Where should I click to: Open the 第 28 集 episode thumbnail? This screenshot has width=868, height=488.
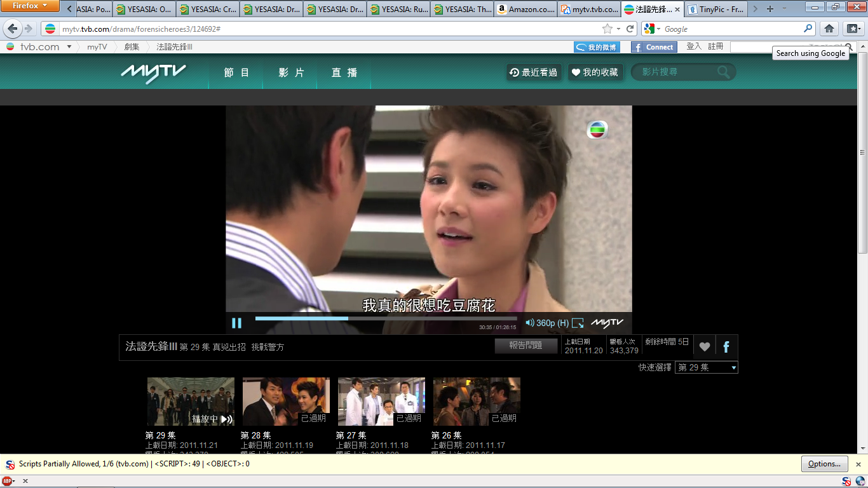click(286, 402)
